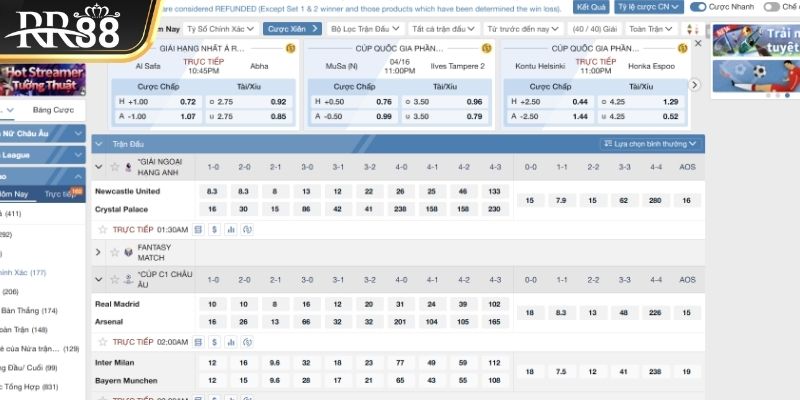Open scoreboard icon for Newcastle 01:30AM match
This screenshot has height=400, width=800.
tap(198, 230)
